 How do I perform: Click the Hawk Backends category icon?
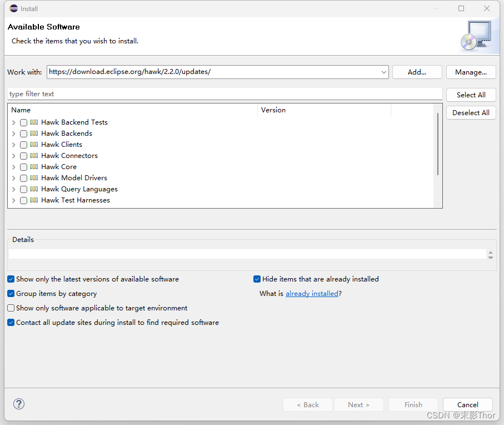[x=34, y=133]
